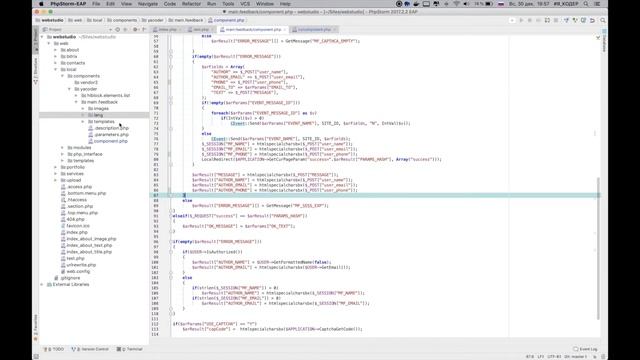Collapse the local folder
The height and width of the screenshot is (360, 640).
click(56, 69)
